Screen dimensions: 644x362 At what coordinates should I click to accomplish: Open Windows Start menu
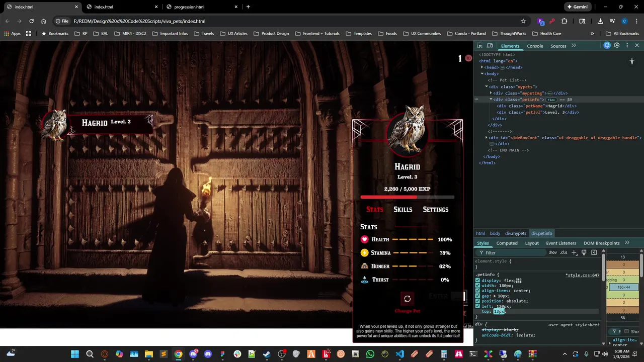click(75, 354)
